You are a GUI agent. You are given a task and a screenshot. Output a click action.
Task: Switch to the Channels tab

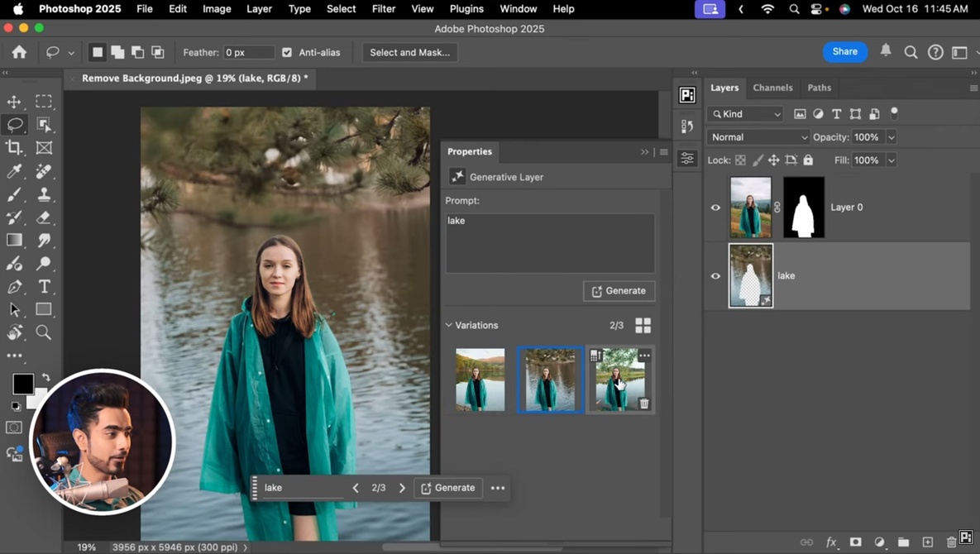tap(772, 88)
